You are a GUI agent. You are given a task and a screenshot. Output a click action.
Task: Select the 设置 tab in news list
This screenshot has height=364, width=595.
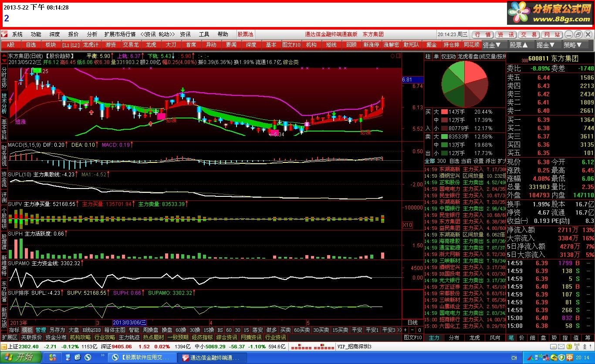pos(479,161)
